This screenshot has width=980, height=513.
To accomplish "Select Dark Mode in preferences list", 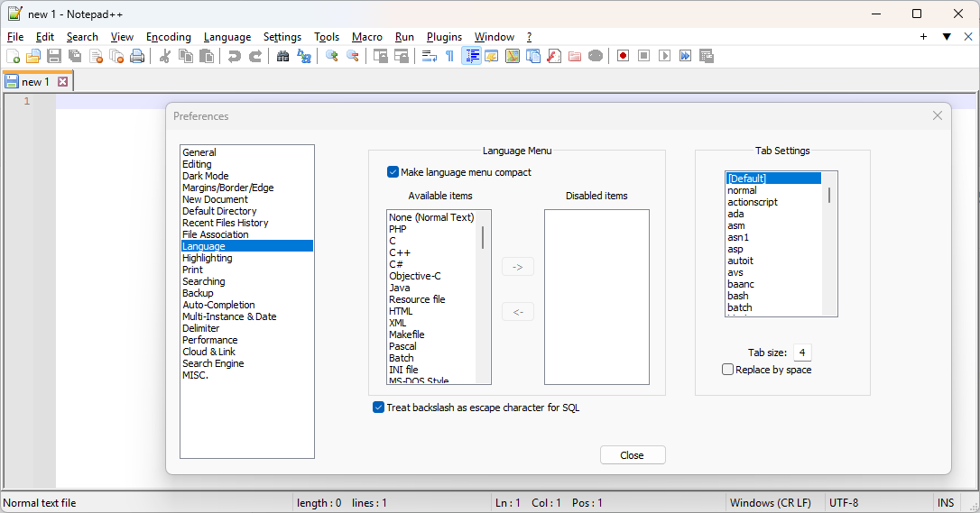I will (206, 176).
